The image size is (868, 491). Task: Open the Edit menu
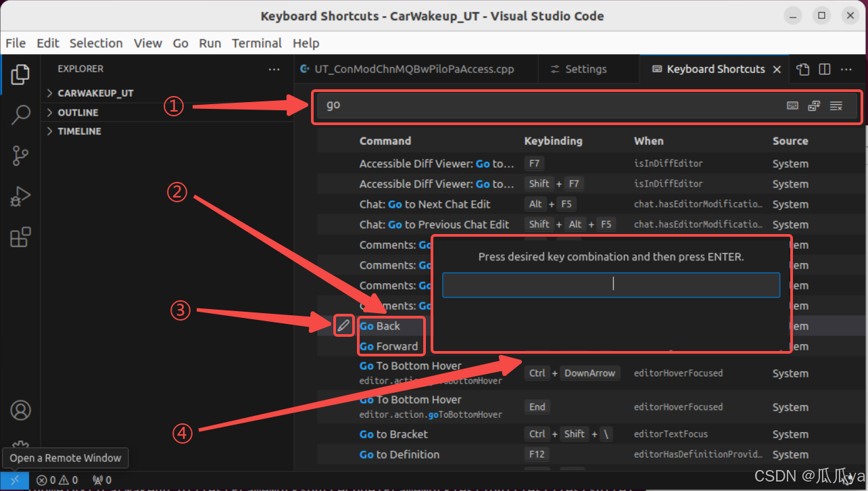click(48, 43)
